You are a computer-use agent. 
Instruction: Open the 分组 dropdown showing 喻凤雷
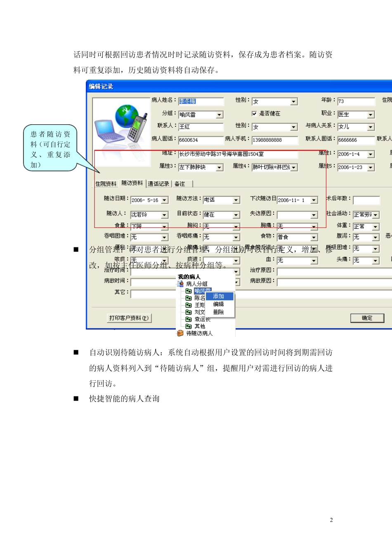coord(220,115)
